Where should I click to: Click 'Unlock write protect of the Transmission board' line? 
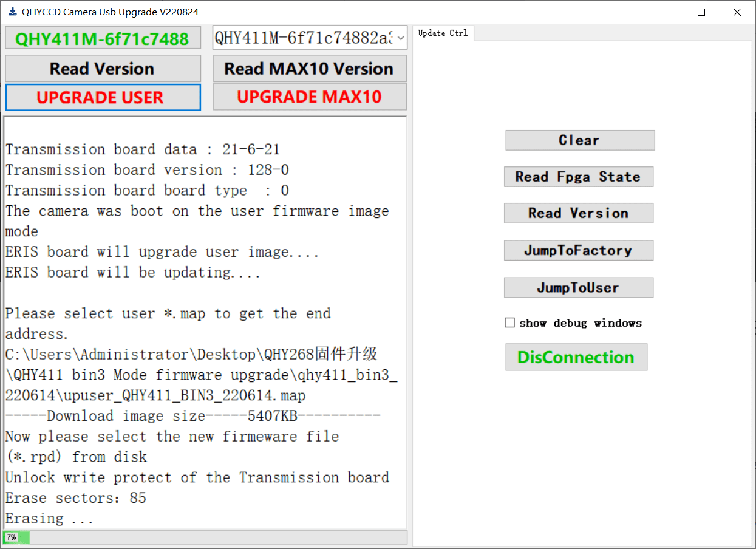pos(197,477)
